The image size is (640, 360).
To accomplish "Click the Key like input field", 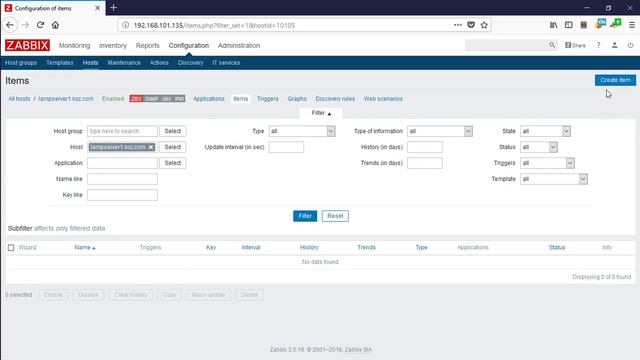I will 122,195.
